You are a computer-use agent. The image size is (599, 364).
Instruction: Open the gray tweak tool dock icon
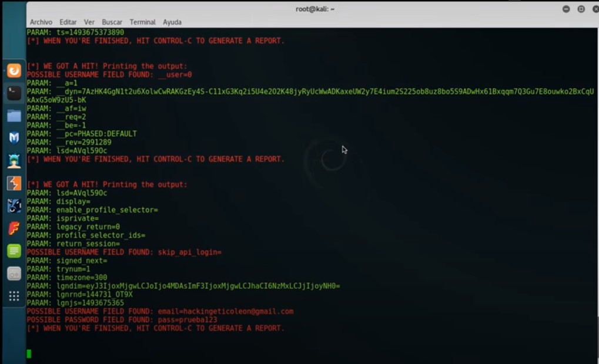coord(14,274)
